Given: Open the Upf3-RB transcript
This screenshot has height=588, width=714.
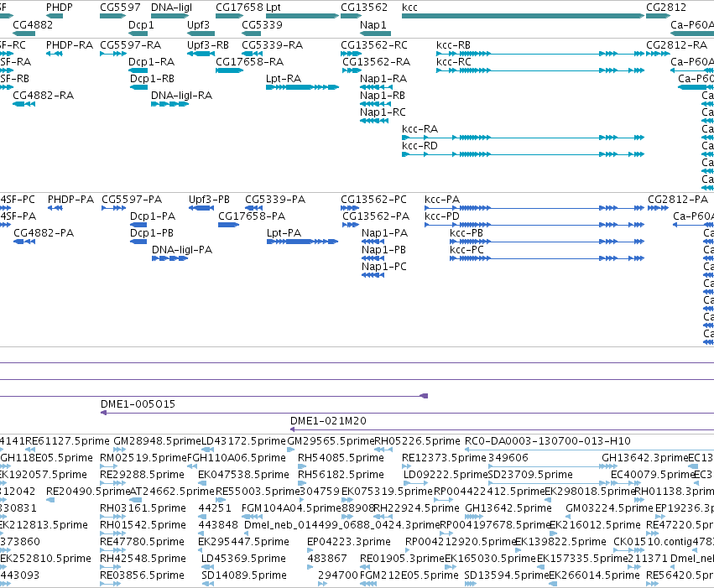Looking at the screenshot, I should pos(201,54).
